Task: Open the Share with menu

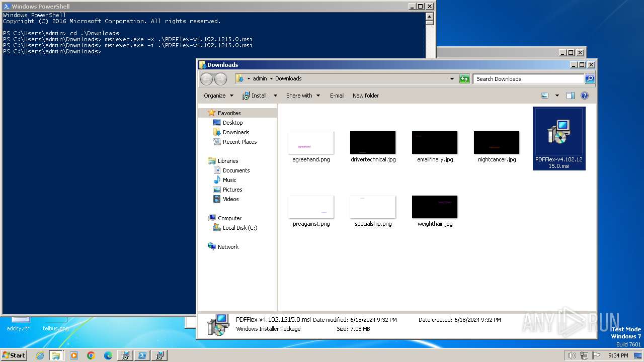Action: pyautogui.click(x=303, y=96)
